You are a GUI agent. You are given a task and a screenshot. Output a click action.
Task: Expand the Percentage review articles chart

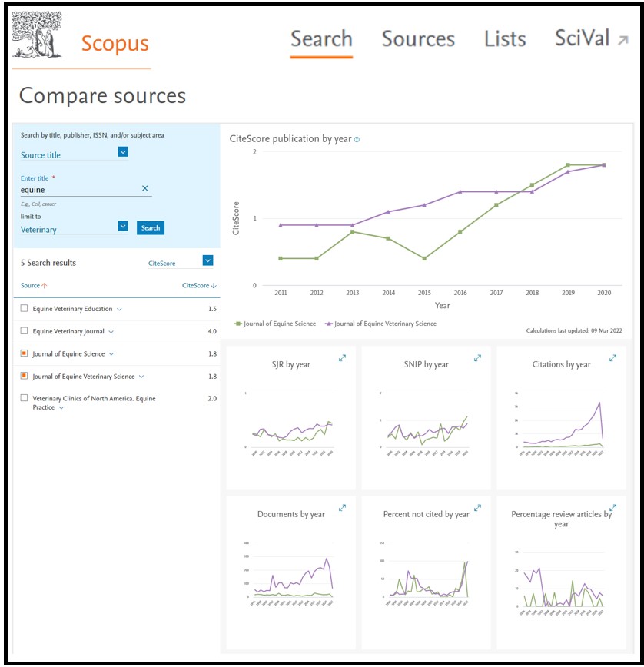(x=612, y=508)
